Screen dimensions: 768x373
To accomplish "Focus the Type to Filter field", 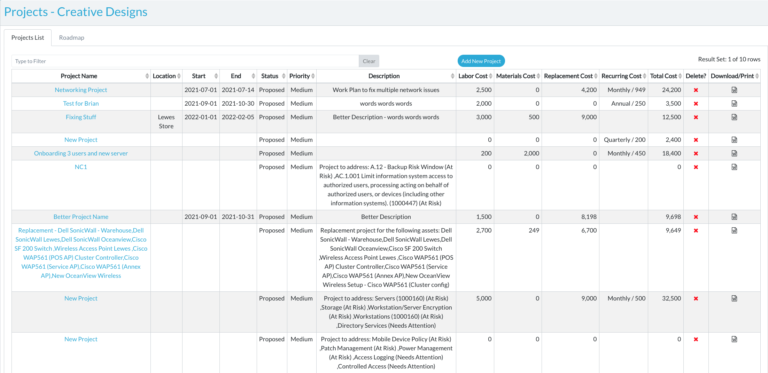I will pos(185,61).
